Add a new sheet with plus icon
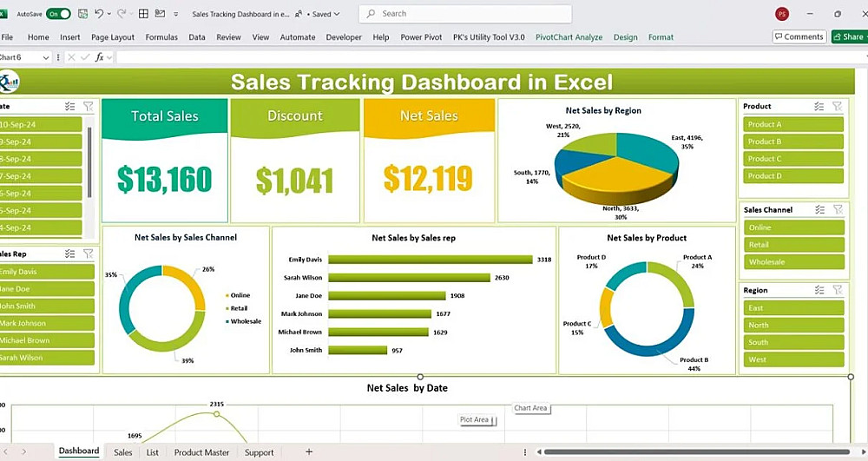Image resolution: width=868 pixels, height=461 pixels. 309,452
